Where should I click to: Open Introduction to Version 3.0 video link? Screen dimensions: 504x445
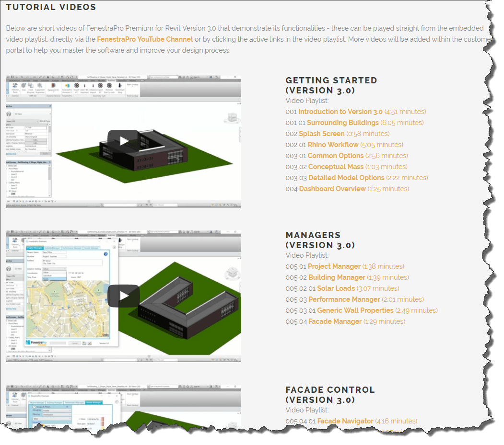[x=340, y=112]
